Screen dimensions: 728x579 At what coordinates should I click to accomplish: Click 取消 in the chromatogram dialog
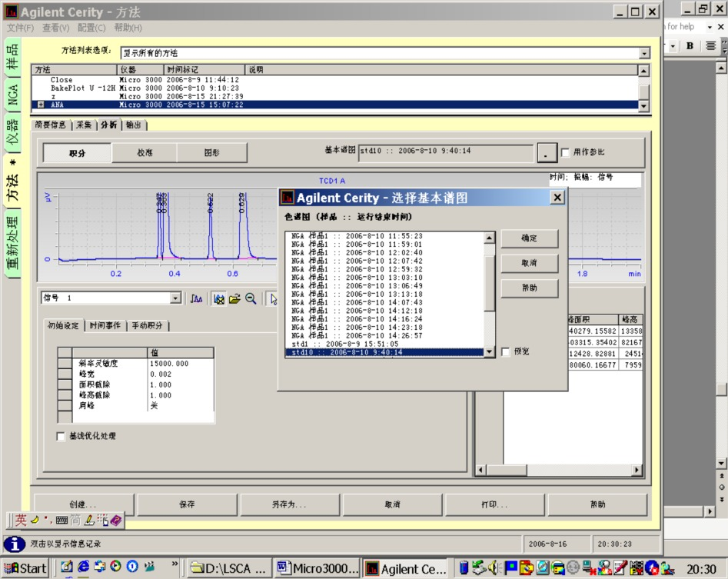tap(530, 263)
